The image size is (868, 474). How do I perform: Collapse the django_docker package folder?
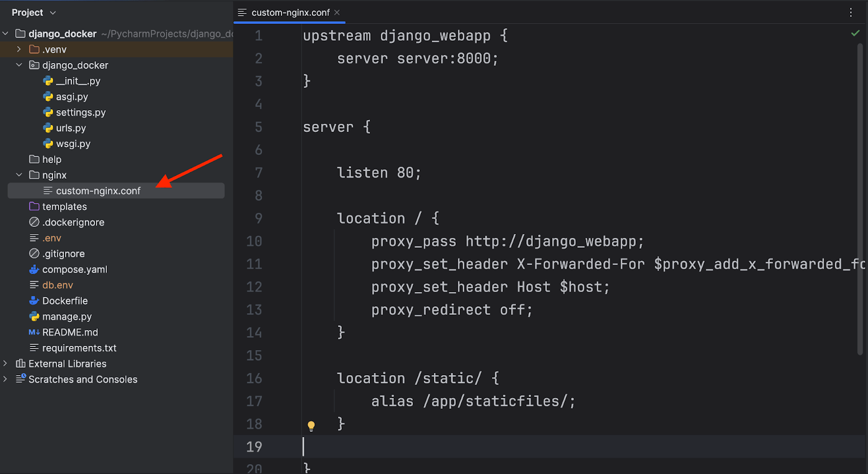click(x=19, y=65)
